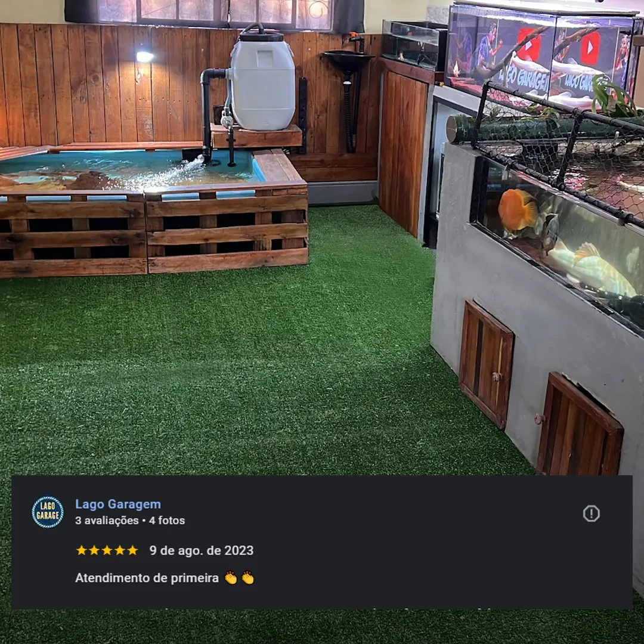Click the report review exclamation icon

click(x=591, y=513)
